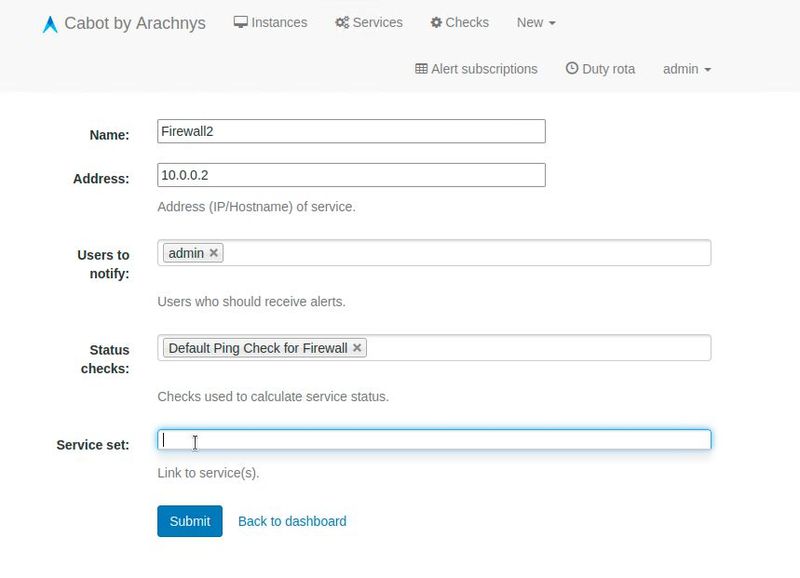Click the Alert subscriptions table icon
This screenshot has width=800, height=578.
coord(421,69)
